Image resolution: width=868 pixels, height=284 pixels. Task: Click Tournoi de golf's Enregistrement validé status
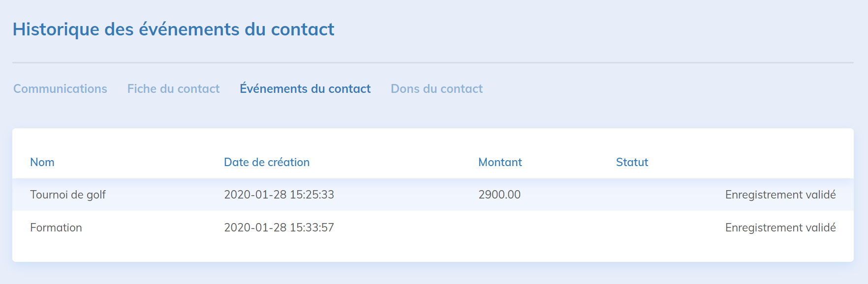pyautogui.click(x=780, y=195)
